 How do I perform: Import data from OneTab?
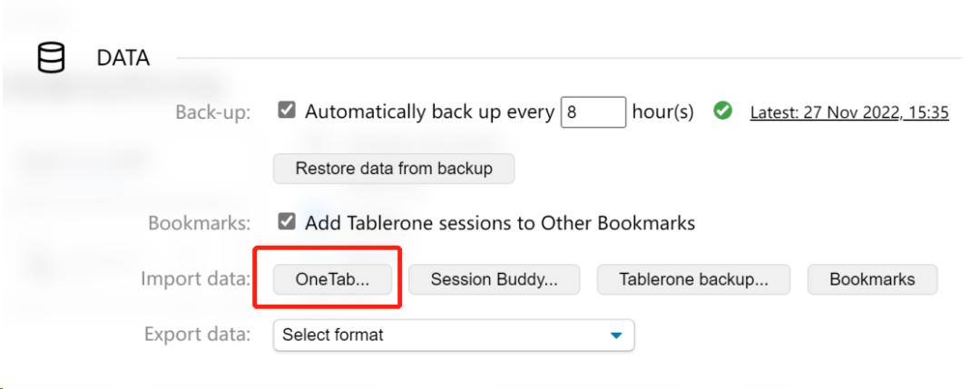click(x=332, y=280)
